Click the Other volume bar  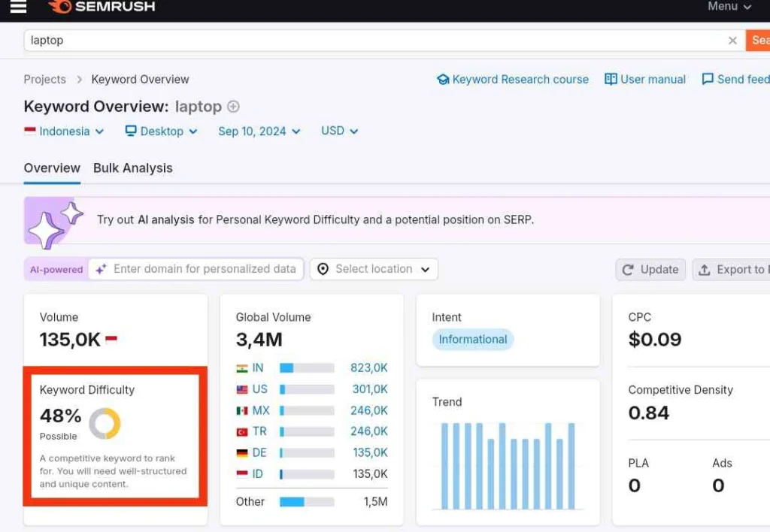307,502
